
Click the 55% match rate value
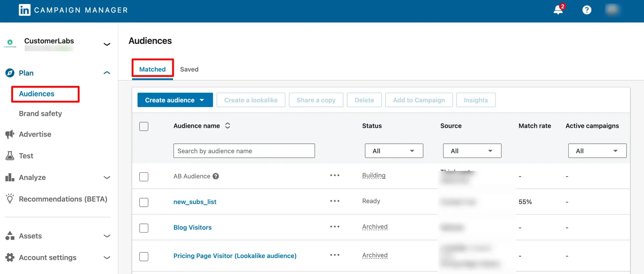point(525,202)
